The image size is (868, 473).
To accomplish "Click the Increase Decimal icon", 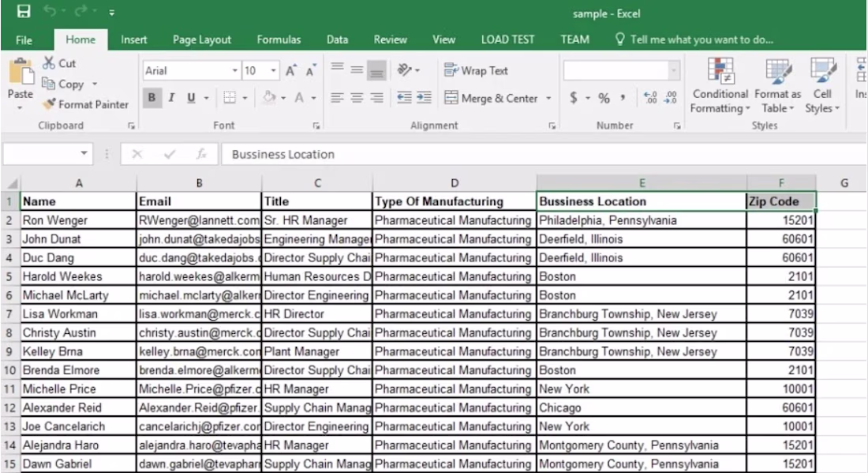I will tap(650, 99).
